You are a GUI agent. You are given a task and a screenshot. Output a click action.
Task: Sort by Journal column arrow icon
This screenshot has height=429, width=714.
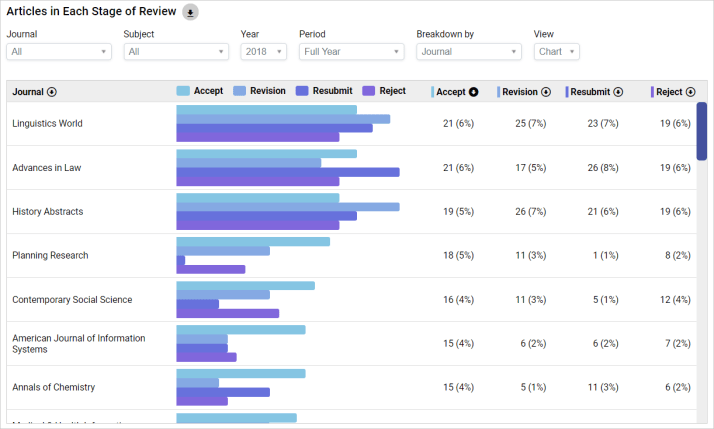click(x=52, y=92)
